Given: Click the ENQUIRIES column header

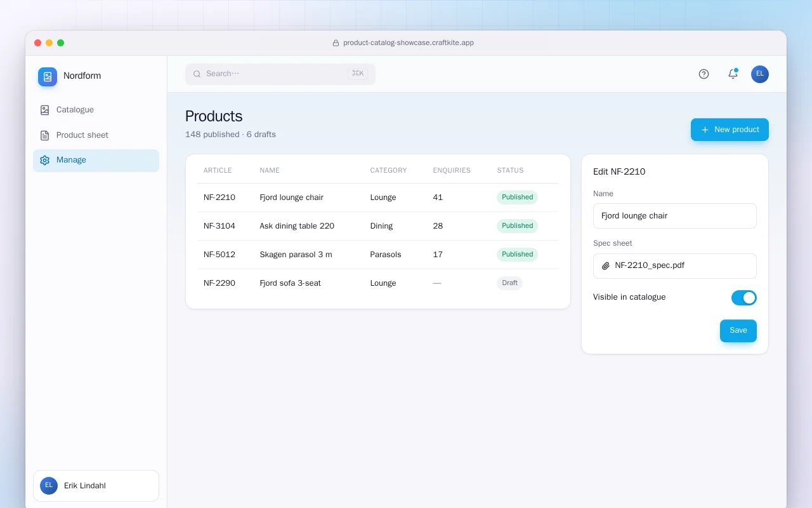Looking at the screenshot, I should [x=452, y=171].
